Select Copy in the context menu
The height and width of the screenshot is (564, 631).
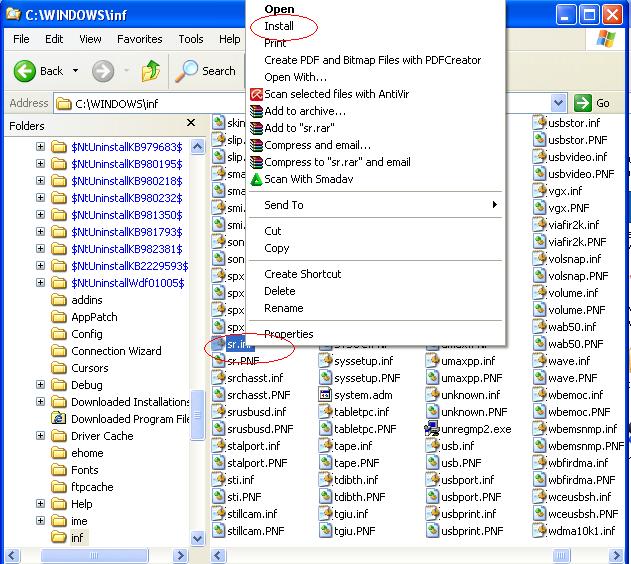(276, 248)
